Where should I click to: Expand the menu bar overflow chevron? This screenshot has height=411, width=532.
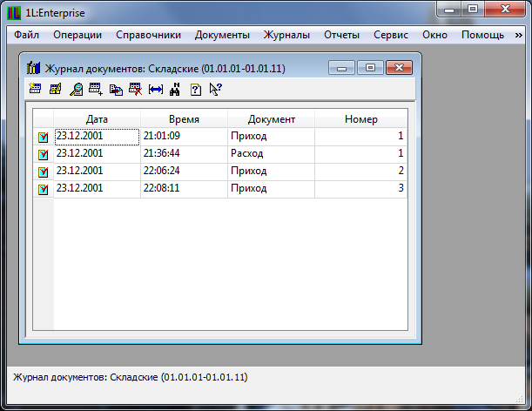[x=520, y=35]
